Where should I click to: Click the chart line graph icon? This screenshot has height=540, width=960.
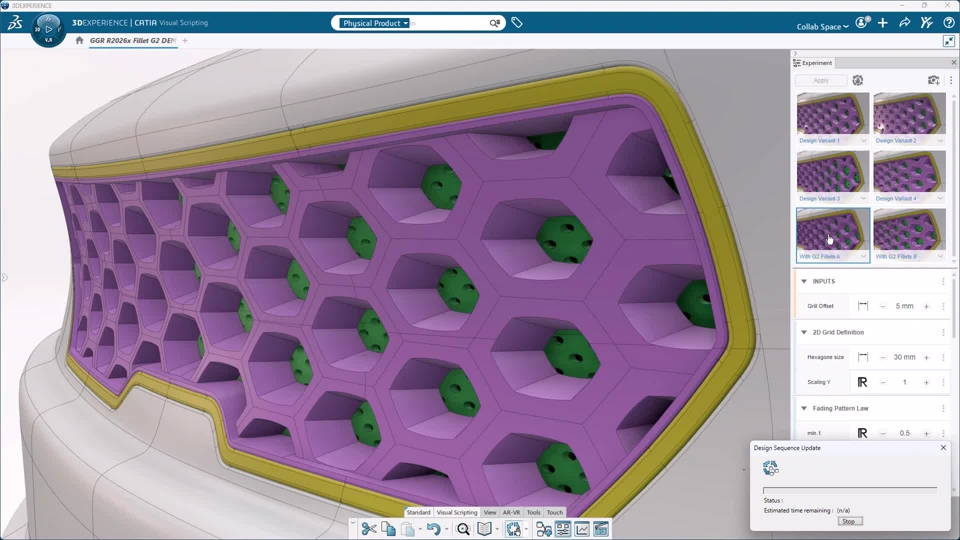click(582, 528)
